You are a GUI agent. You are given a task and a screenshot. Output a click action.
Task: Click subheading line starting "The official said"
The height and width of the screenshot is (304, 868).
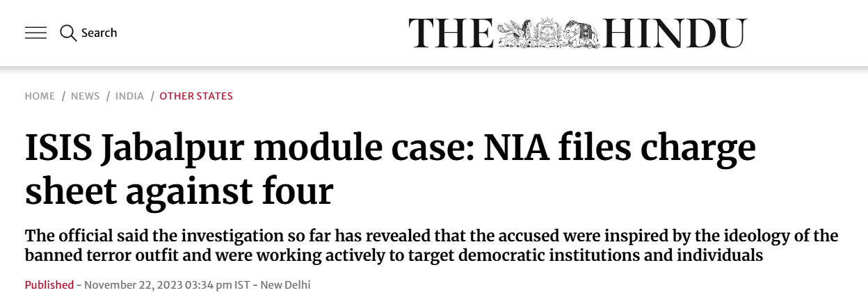(x=431, y=235)
